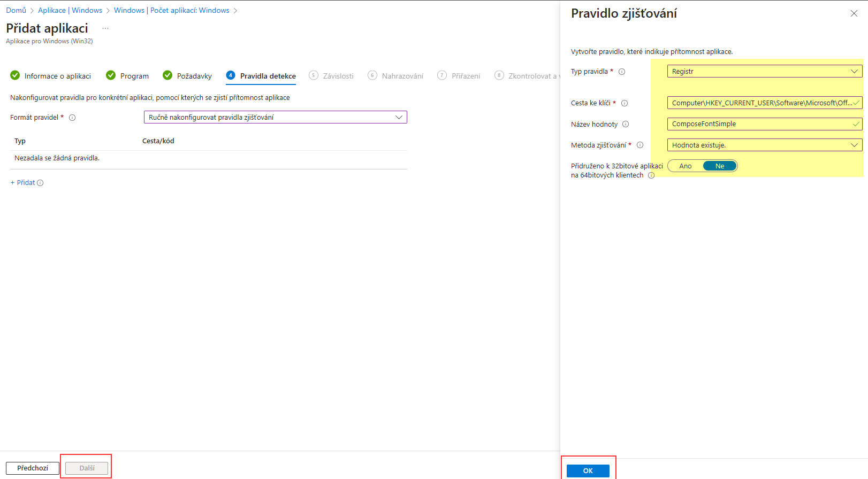Close the Pravidlo zjišťování panel

click(854, 13)
